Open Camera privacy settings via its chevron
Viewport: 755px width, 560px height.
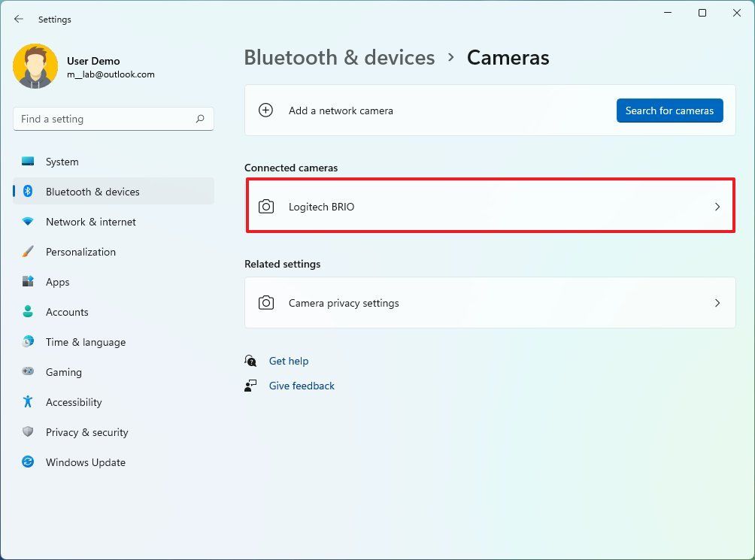(717, 303)
